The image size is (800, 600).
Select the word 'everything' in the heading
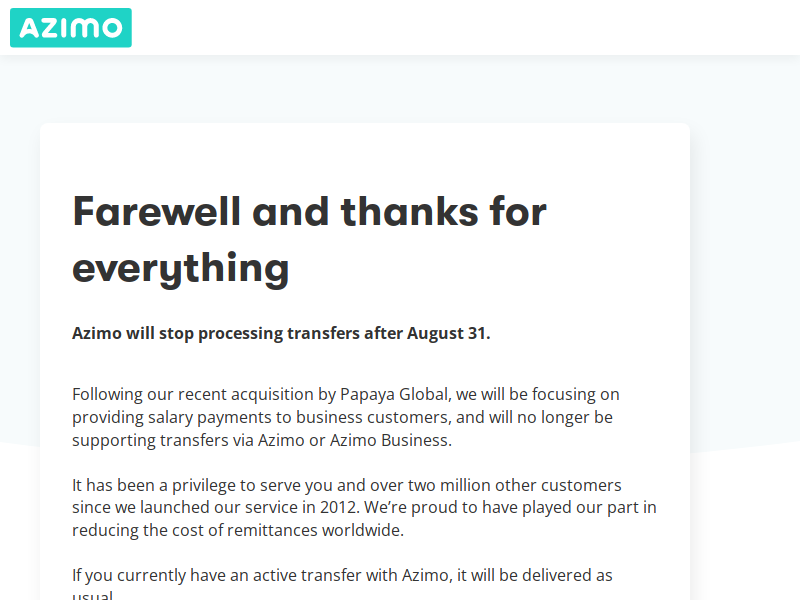pyautogui.click(x=181, y=268)
